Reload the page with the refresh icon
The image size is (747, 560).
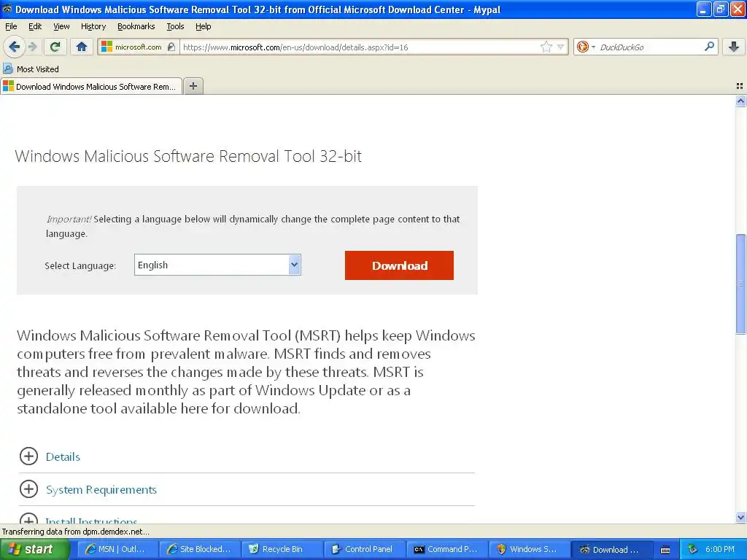(55, 47)
